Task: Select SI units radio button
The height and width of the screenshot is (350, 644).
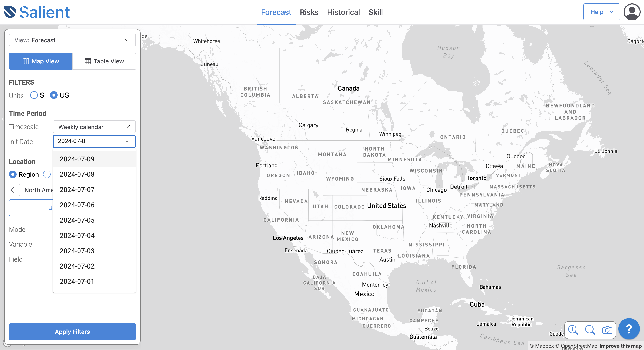Action: (x=34, y=95)
